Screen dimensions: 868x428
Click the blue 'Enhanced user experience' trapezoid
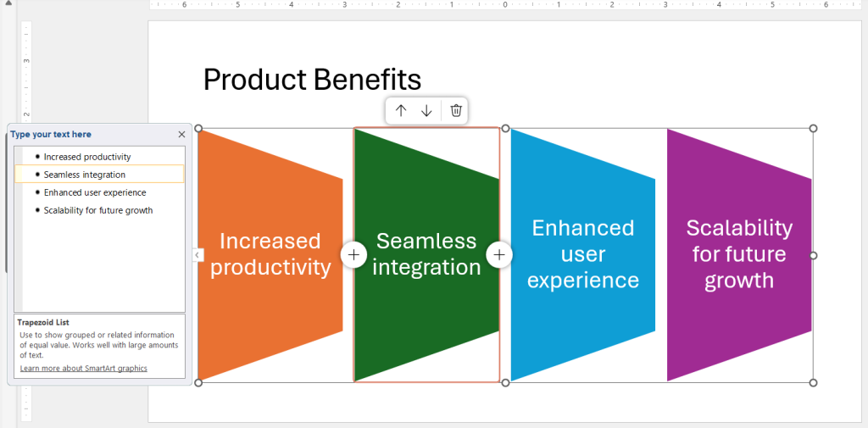pos(583,255)
